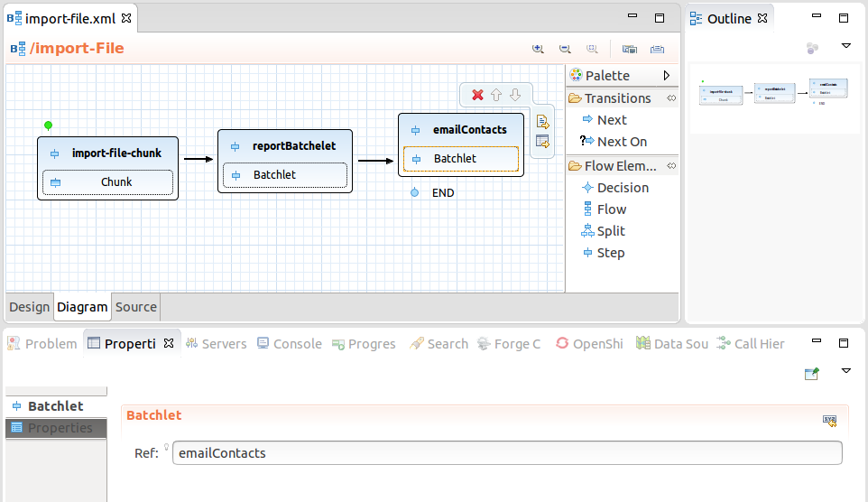Hide the Palette using its arrow
The height and width of the screenshot is (502, 868).
point(667,76)
